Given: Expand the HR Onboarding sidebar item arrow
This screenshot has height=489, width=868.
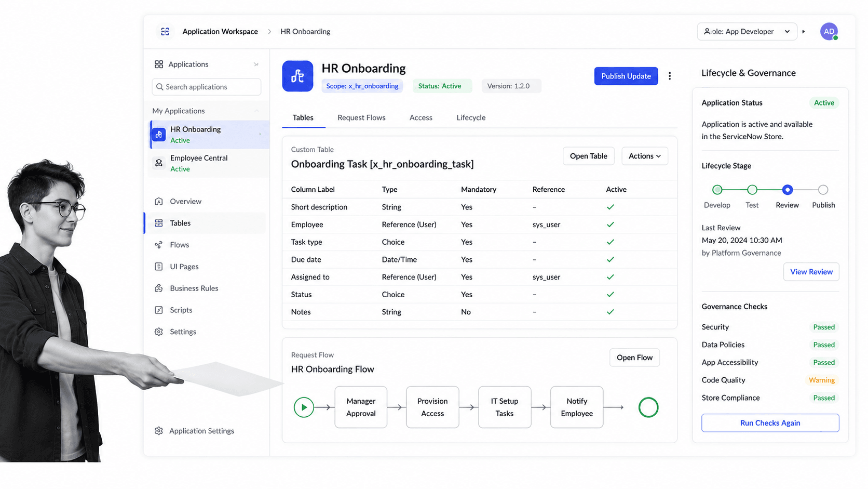Looking at the screenshot, I should pos(260,134).
